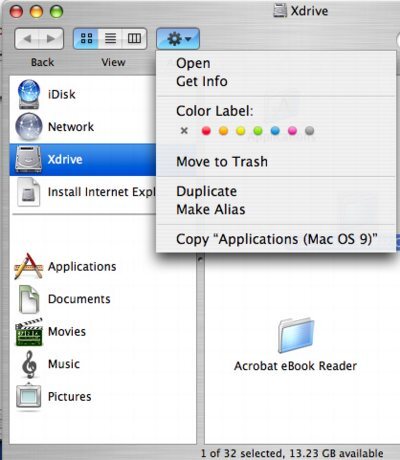Click the Network text label
Screen dimensions: 400x460
click(x=71, y=127)
